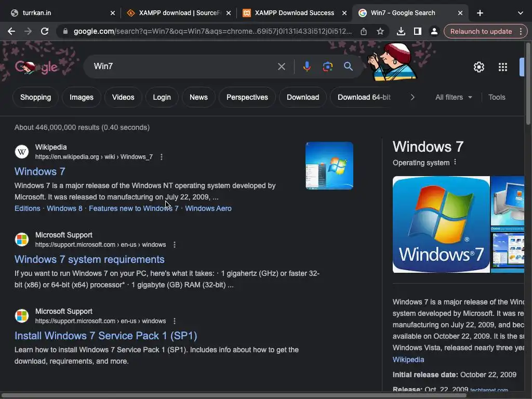Viewport: 532px width, 399px height.
Task: Click the vertical page scrollbar
Action: [x=528, y=85]
